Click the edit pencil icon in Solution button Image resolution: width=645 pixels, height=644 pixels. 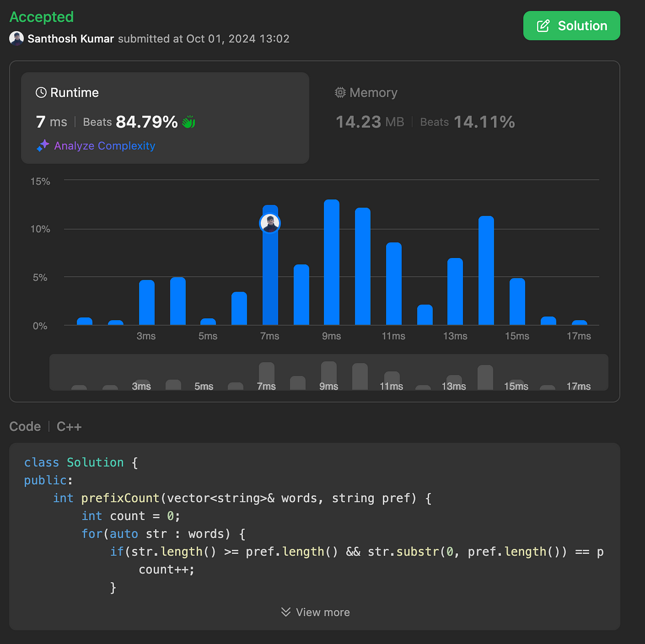[543, 26]
